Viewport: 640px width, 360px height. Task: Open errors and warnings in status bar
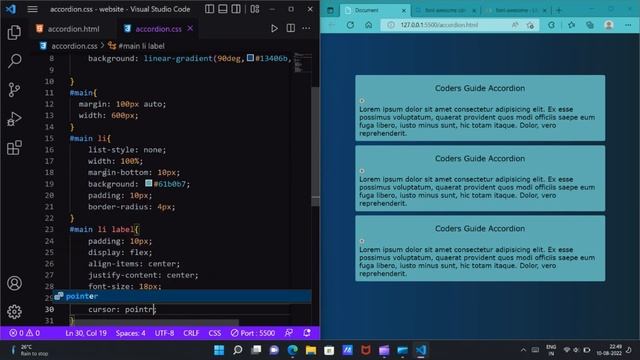[x=24, y=333]
